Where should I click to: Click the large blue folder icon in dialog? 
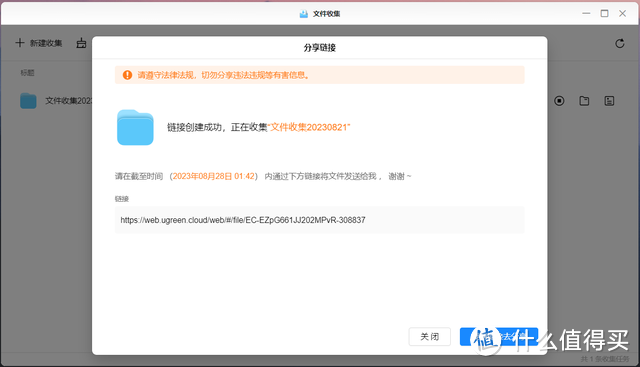click(x=135, y=127)
